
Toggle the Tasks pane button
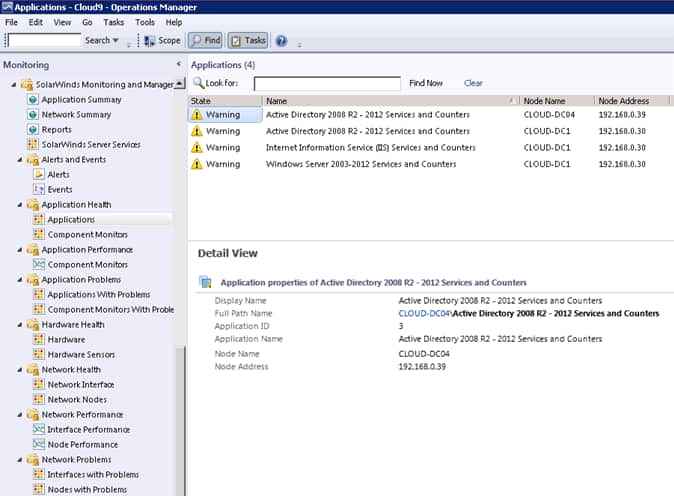248,41
